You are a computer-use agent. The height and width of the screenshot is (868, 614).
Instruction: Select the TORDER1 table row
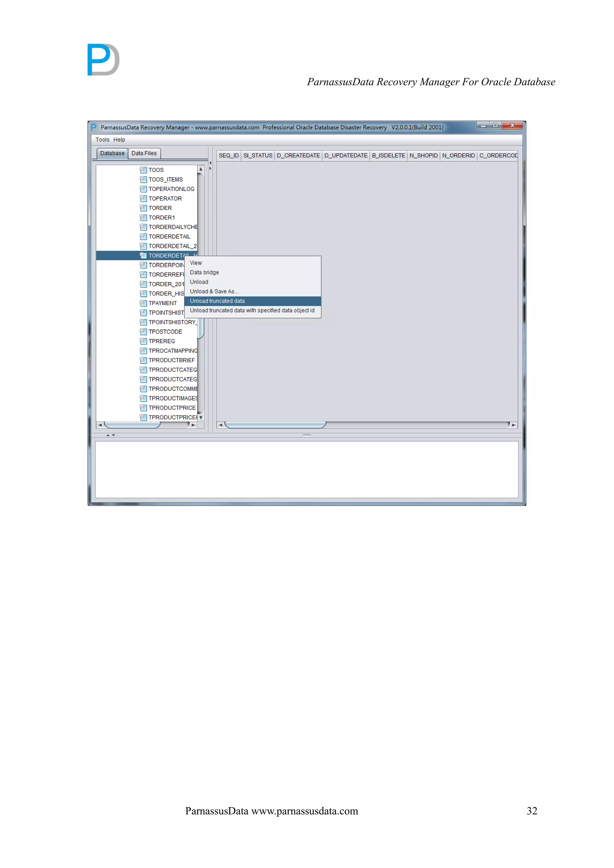(147, 217)
